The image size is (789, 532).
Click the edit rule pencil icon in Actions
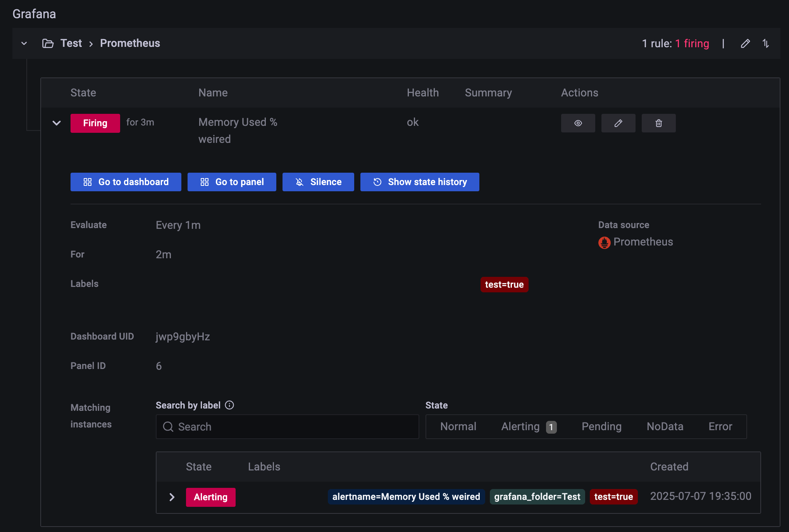coord(618,123)
